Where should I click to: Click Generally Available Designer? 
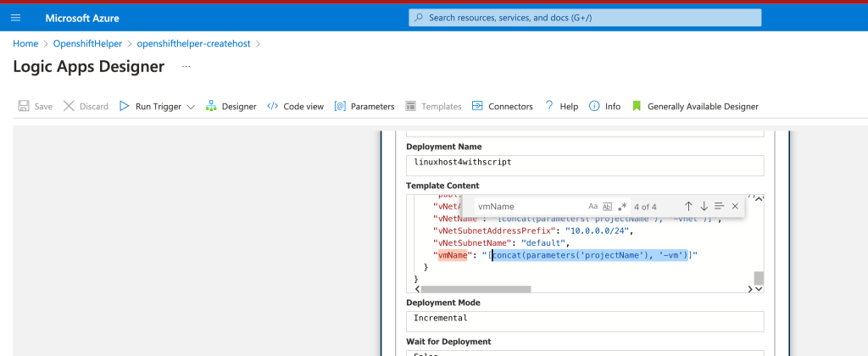coord(695,106)
